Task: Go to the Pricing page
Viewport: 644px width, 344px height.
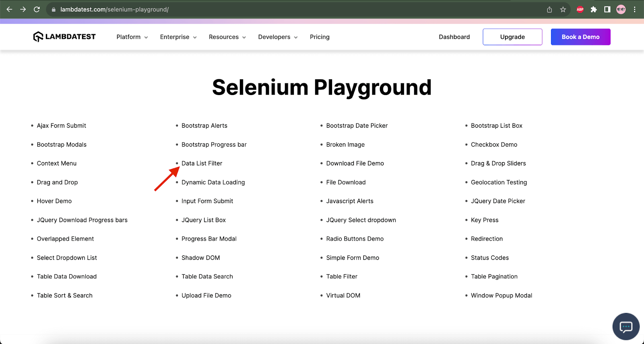Action: pos(320,37)
